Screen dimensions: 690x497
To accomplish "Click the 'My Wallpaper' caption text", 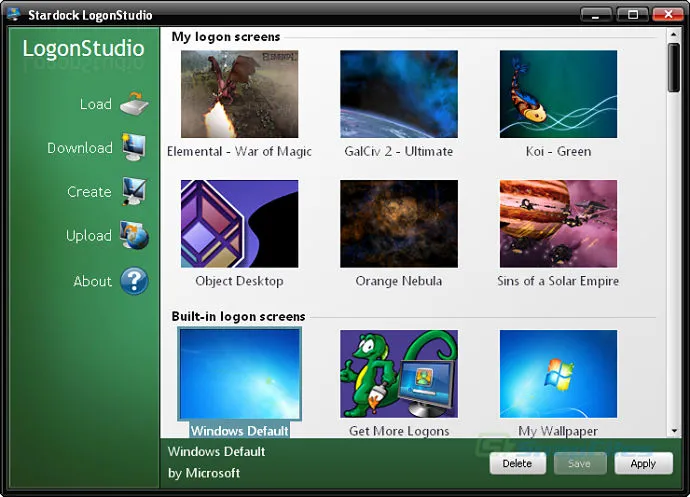I will click(558, 431).
